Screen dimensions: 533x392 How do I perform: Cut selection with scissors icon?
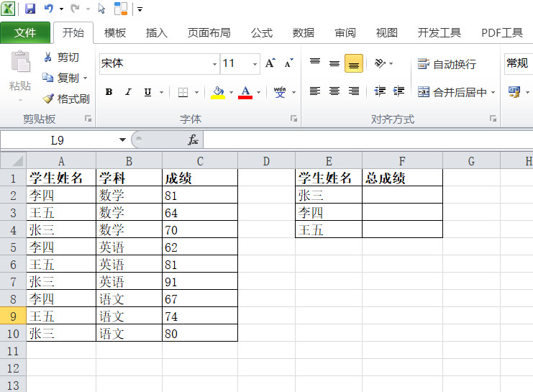click(48, 57)
